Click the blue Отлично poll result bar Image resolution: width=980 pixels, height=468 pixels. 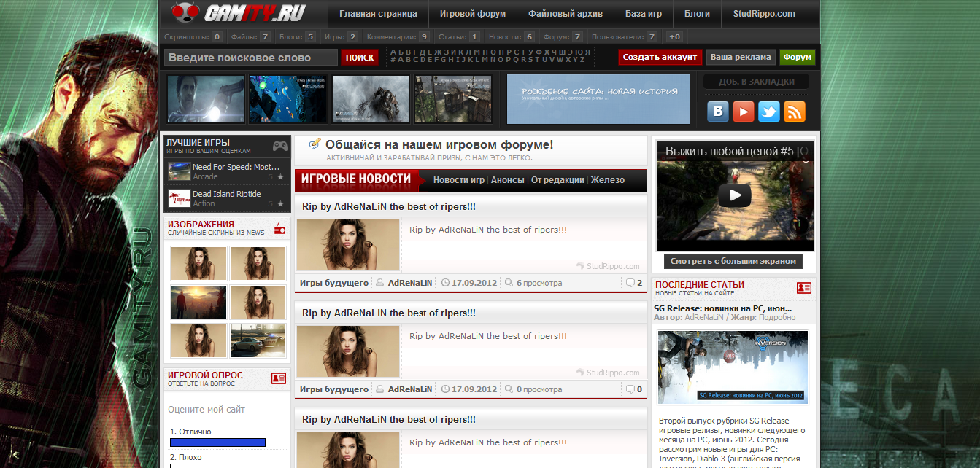coord(217,442)
